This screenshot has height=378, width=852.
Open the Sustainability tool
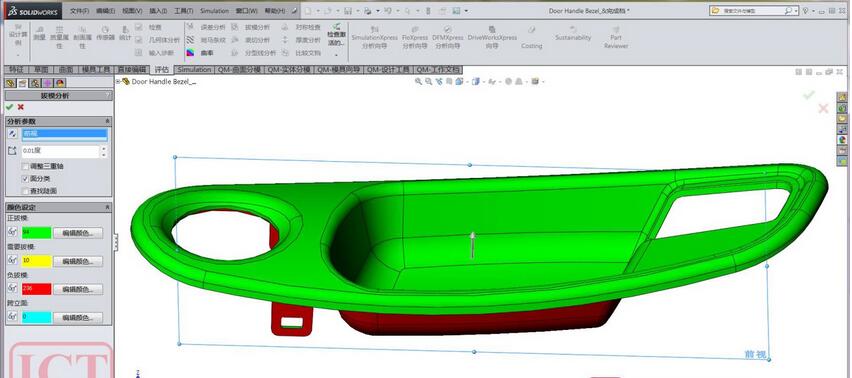573,33
